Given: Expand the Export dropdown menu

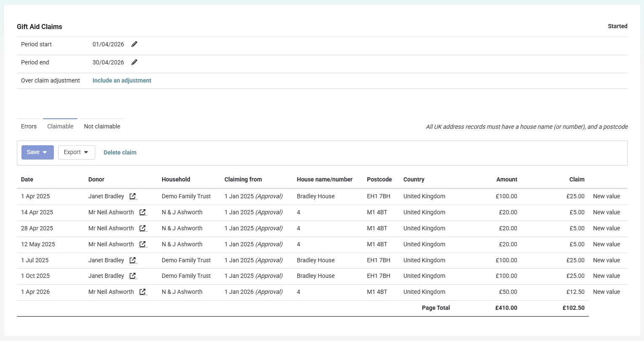Looking at the screenshot, I should pos(76,152).
